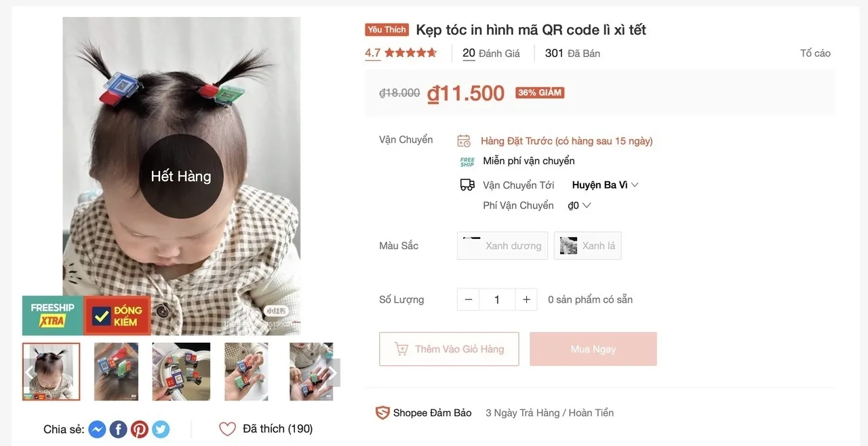Screen dimensions: 868x446
Task: Show previous product thumbnails with left arrow
Action: tap(29, 373)
